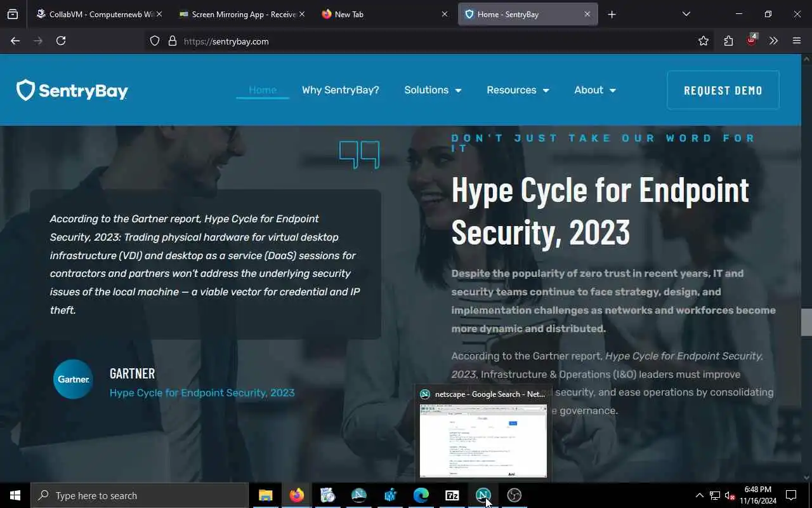This screenshot has width=812, height=508.
Task: Click the large Hype Cycle for Endpoint Security heading
Action: 600,210
